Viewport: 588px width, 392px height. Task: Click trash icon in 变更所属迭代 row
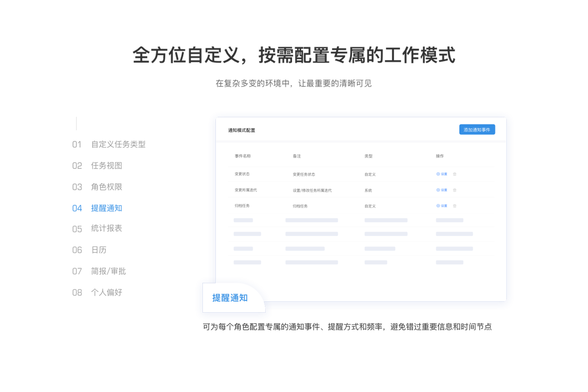[x=455, y=190]
